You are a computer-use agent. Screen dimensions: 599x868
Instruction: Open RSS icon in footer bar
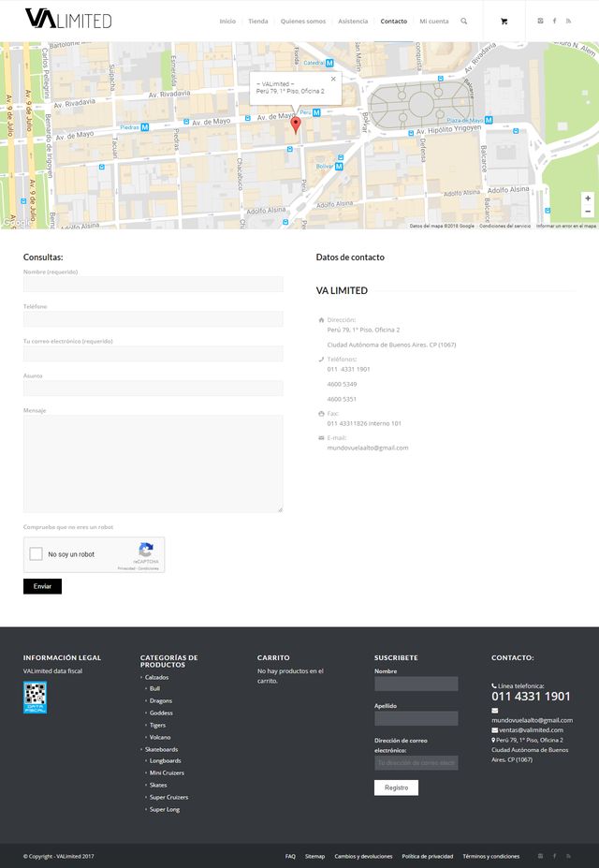tap(568, 856)
